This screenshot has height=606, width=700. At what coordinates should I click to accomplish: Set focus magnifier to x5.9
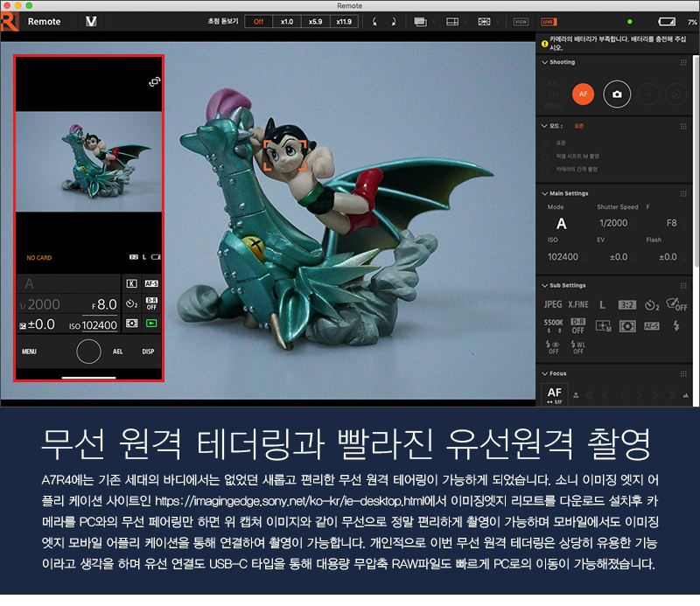click(316, 21)
